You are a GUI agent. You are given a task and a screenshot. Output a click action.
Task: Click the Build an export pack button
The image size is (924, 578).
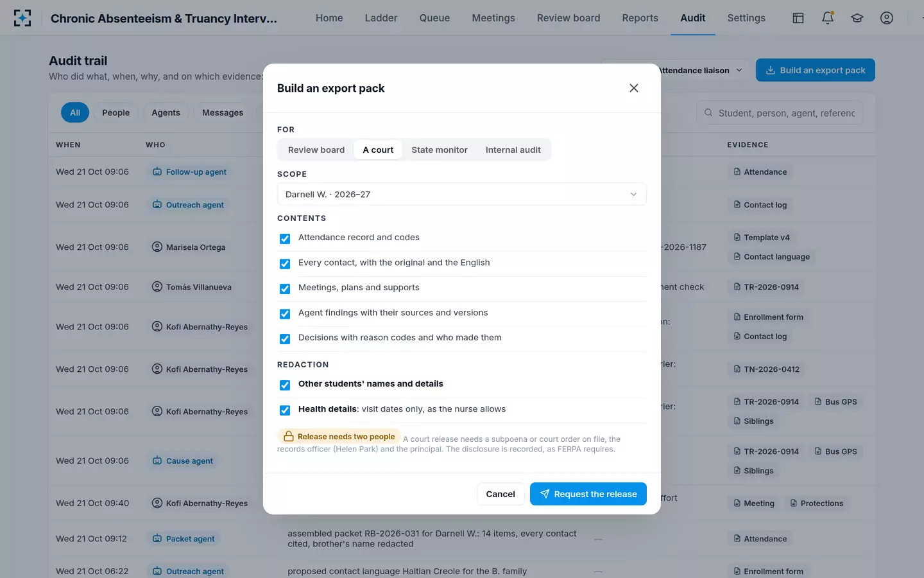pyautogui.click(x=816, y=70)
